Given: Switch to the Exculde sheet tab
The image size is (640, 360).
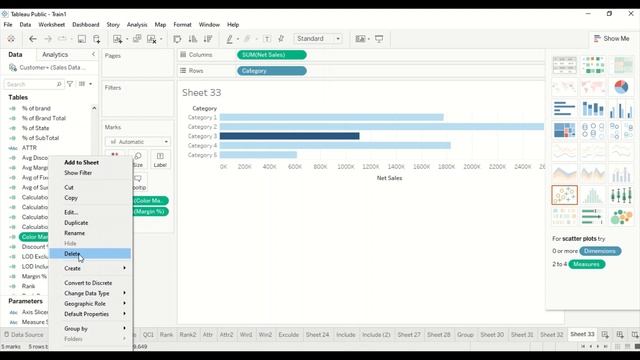Looking at the screenshot, I should click(289, 335).
